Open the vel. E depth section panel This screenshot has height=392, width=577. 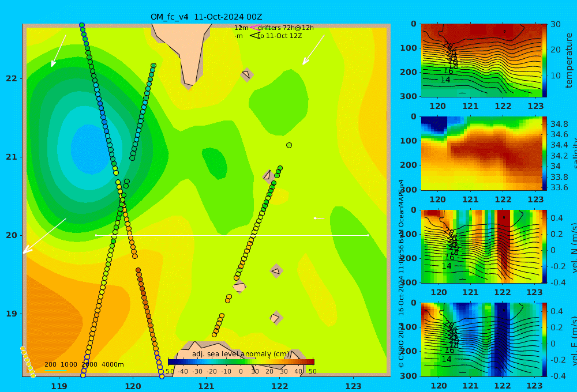click(481, 340)
